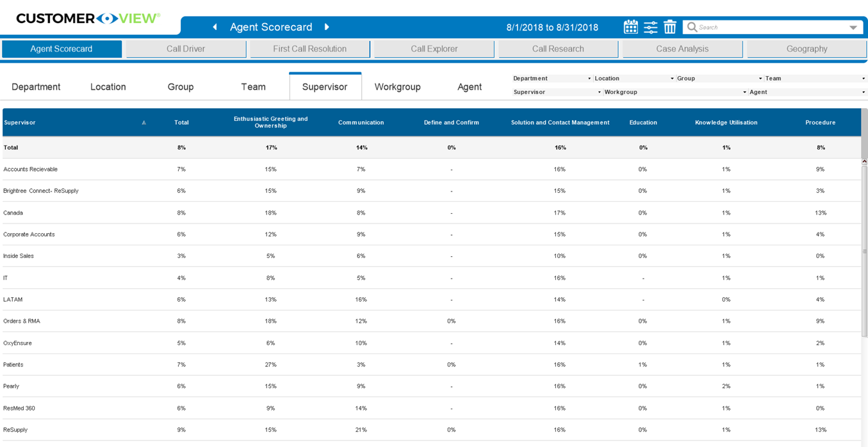Open the Case Analysis tab
868x447 pixels.
point(683,49)
